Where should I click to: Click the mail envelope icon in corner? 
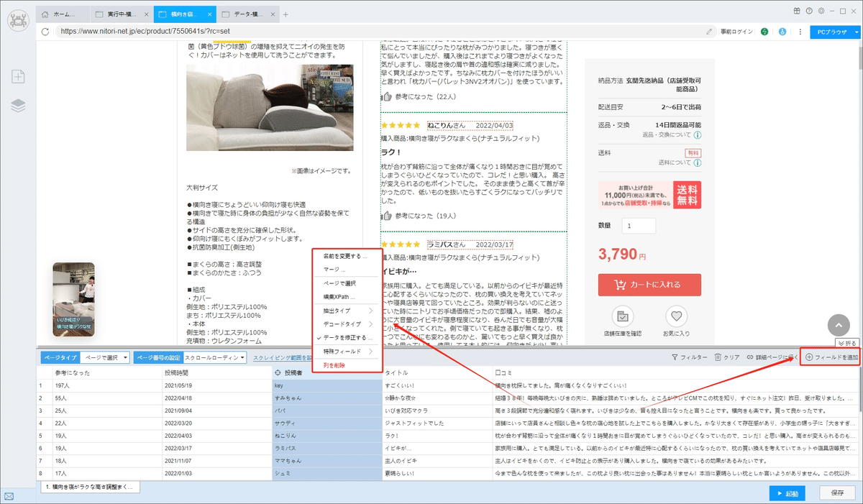9,496
